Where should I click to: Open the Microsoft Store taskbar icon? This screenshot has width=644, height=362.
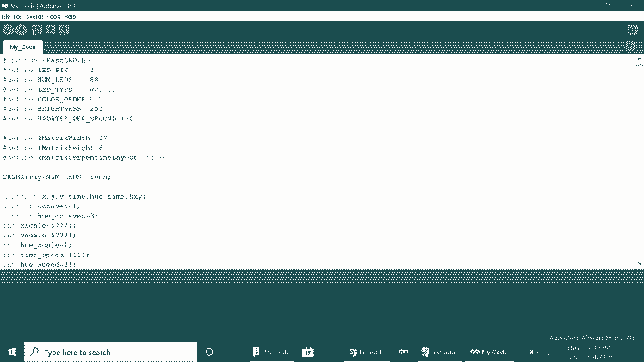(308, 353)
